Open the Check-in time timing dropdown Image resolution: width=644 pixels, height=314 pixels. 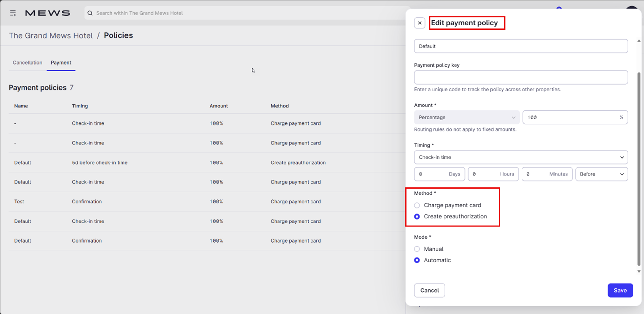point(521,157)
